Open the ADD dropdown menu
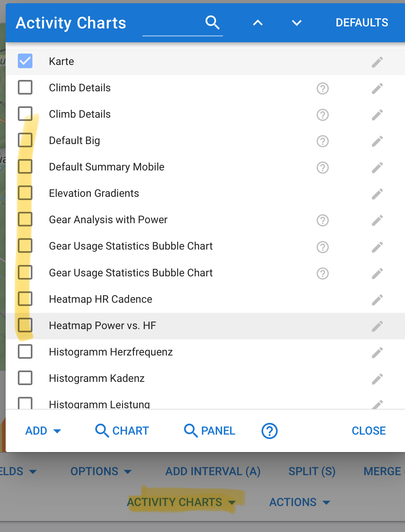Screen dimensions: 405x532 (43, 431)
